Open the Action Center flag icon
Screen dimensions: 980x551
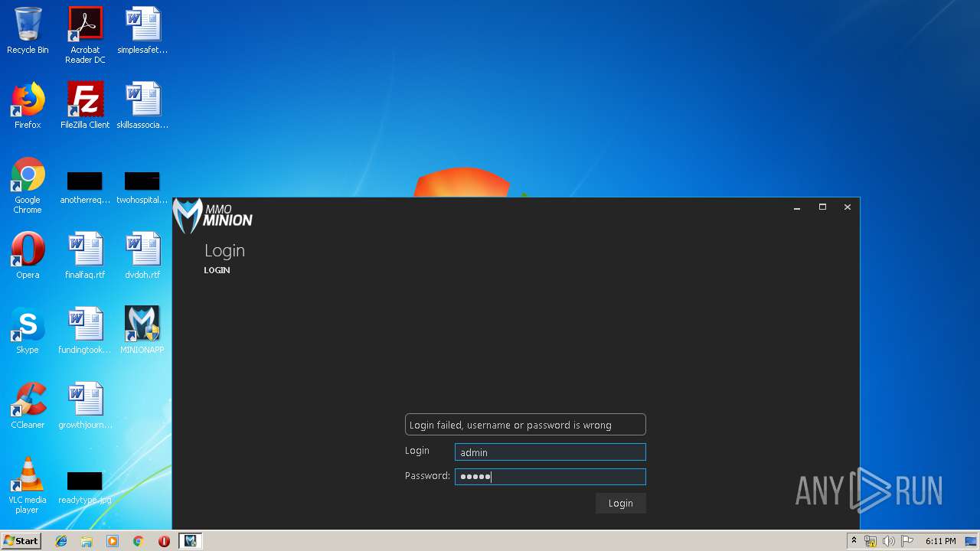pos(907,541)
